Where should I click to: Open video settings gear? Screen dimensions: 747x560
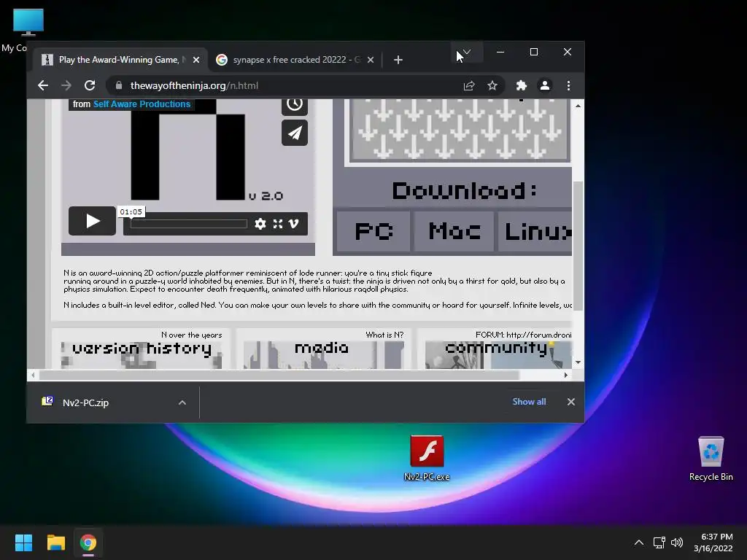(x=260, y=224)
